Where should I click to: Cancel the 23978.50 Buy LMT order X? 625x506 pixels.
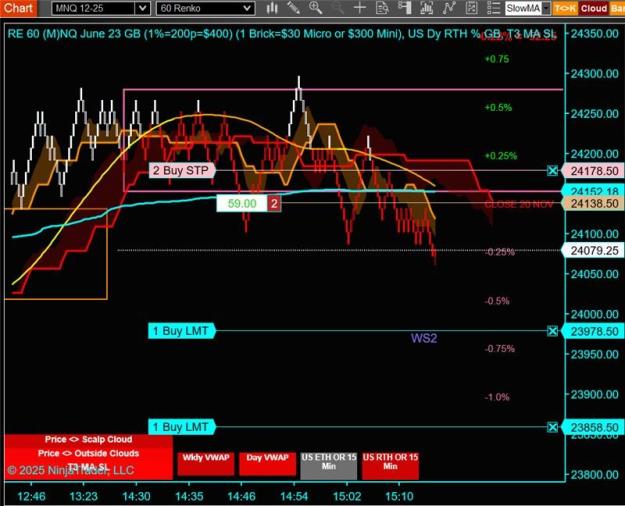click(x=552, y=331)
